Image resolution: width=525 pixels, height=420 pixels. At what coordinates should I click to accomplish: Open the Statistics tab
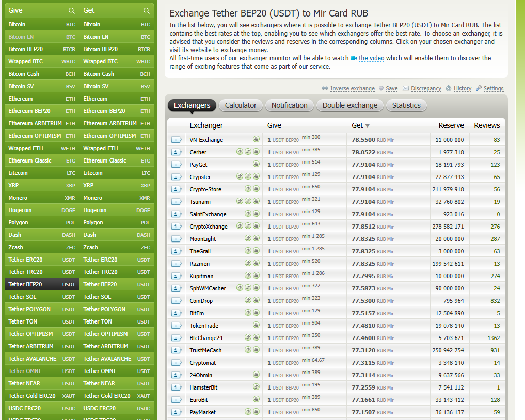click(x=406, y=105)
